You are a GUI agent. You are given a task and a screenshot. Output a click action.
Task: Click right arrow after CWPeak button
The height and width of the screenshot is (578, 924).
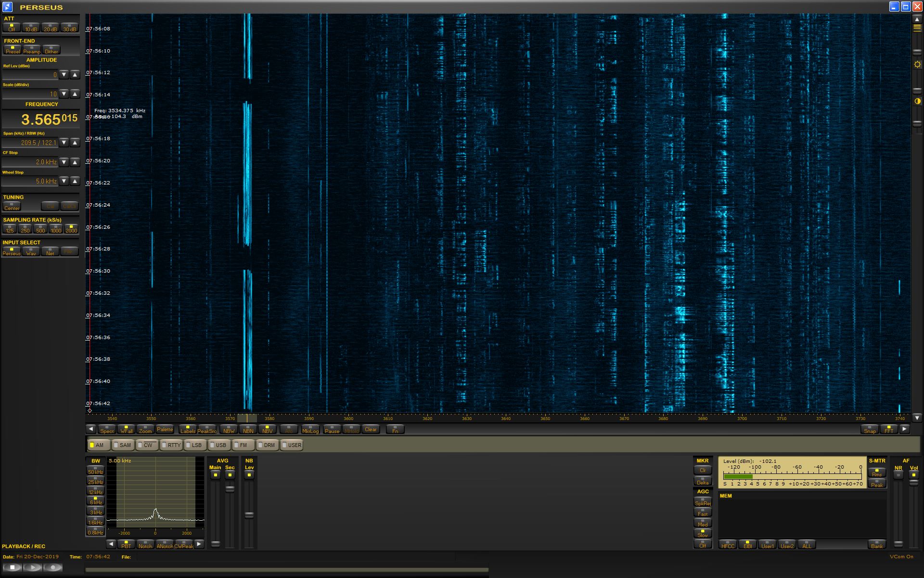point(199,544)
